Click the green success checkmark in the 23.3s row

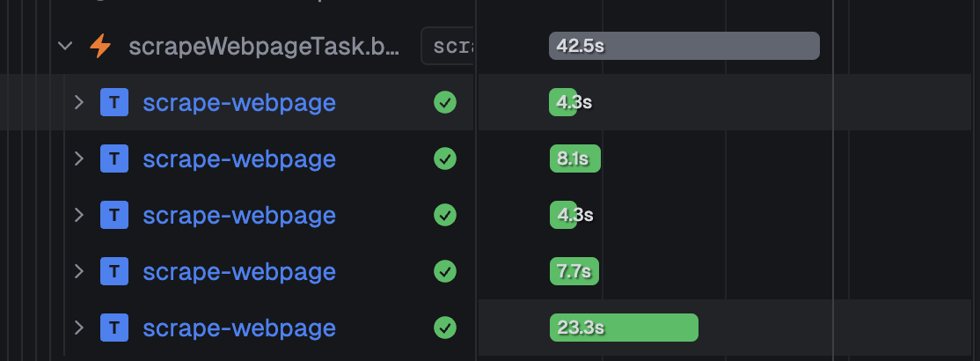[445, 328]
